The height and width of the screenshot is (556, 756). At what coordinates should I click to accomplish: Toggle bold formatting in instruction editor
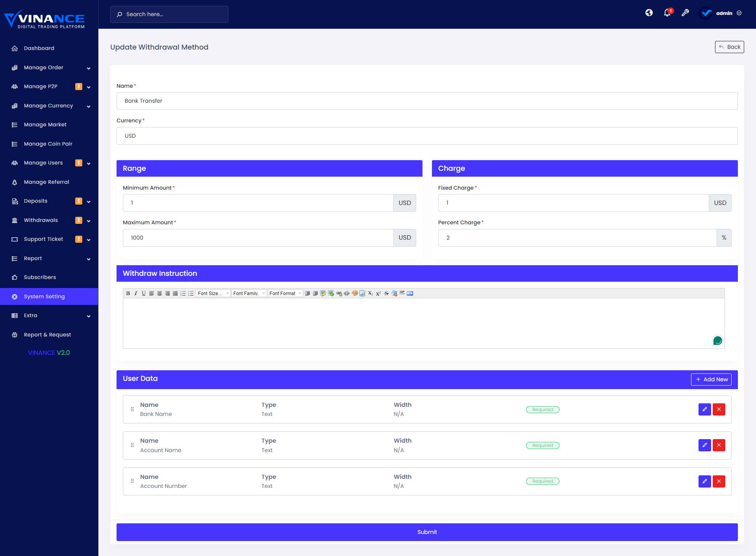pyautogui.click(x=128, y=293)
